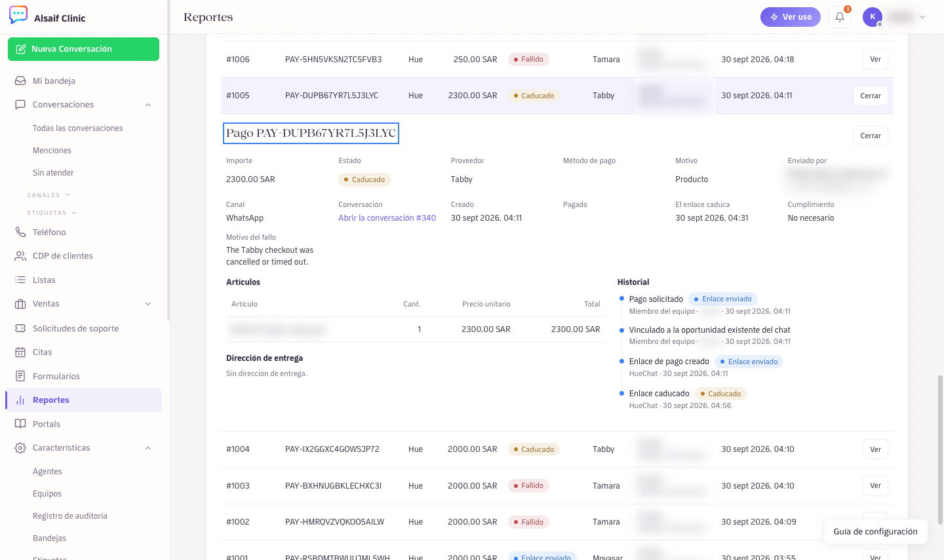Screen dimensions: 944x560
Task: View payment #1006 details
Action: (x=875, y=59)
